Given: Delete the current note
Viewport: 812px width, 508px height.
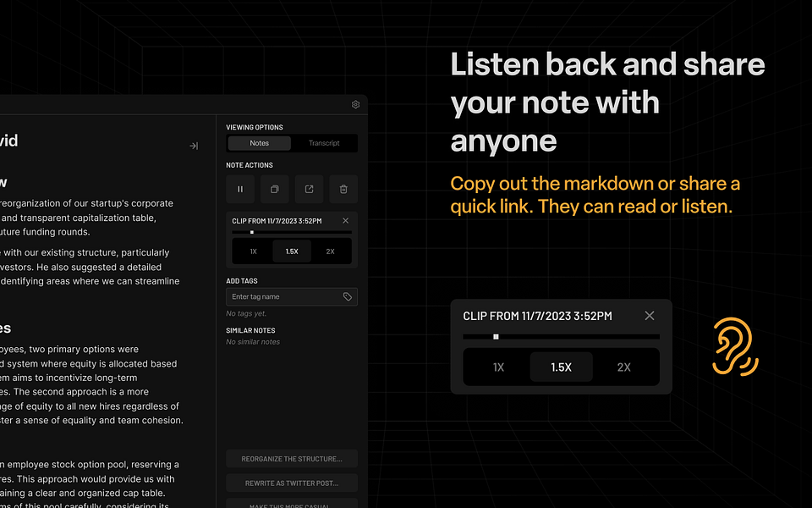Looking at the screenshot, I should 343,189.
